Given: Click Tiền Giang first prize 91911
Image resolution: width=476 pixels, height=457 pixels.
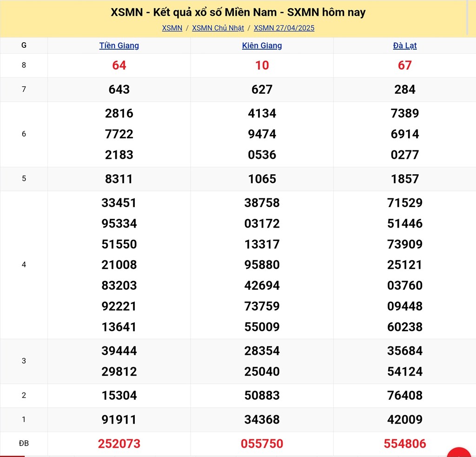Looking at the screenshot, I should (119, 419).
